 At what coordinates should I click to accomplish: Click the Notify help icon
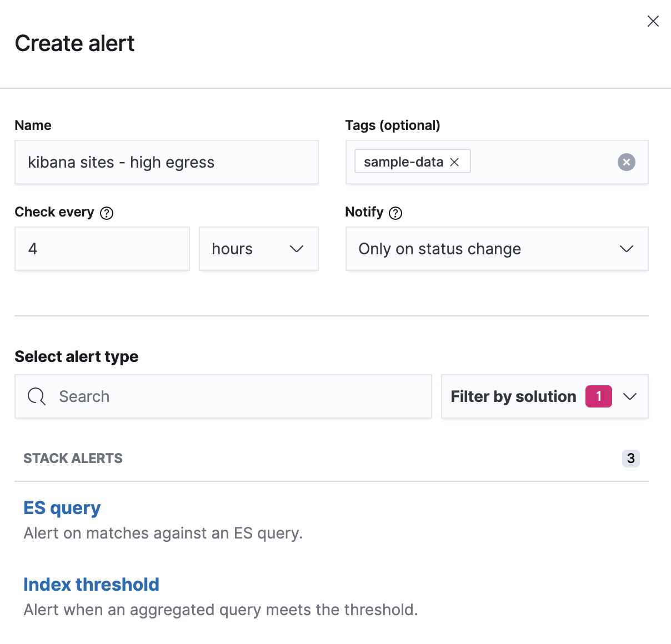click(395, 213)
